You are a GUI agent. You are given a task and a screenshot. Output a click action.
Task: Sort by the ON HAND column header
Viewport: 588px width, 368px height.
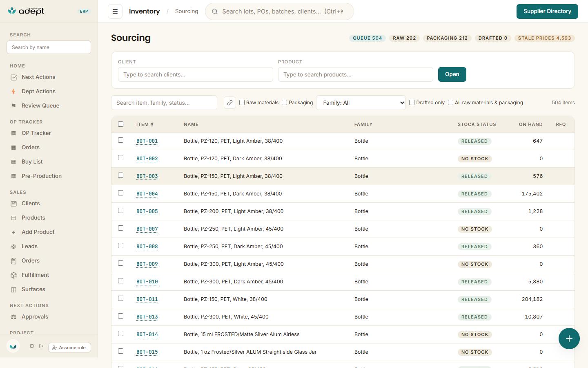[531, 124]
